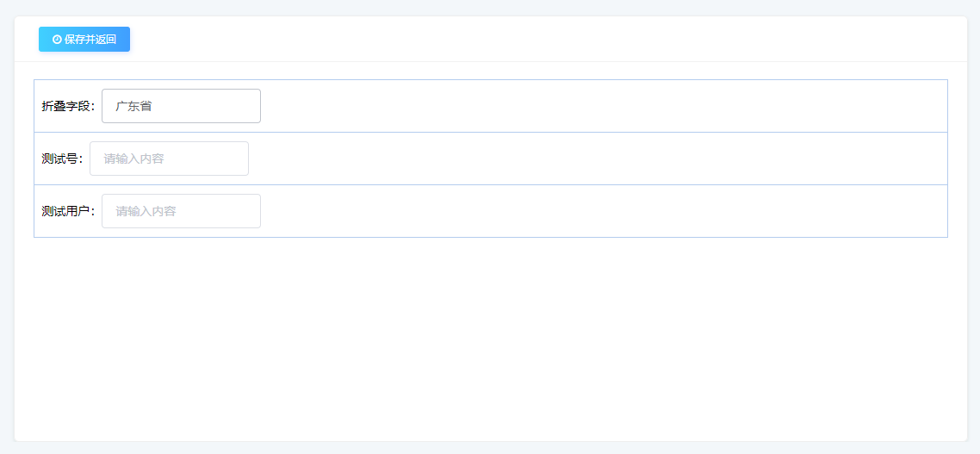Click the clock icon on the save button
980x454 pixels.
pos(57,40)
